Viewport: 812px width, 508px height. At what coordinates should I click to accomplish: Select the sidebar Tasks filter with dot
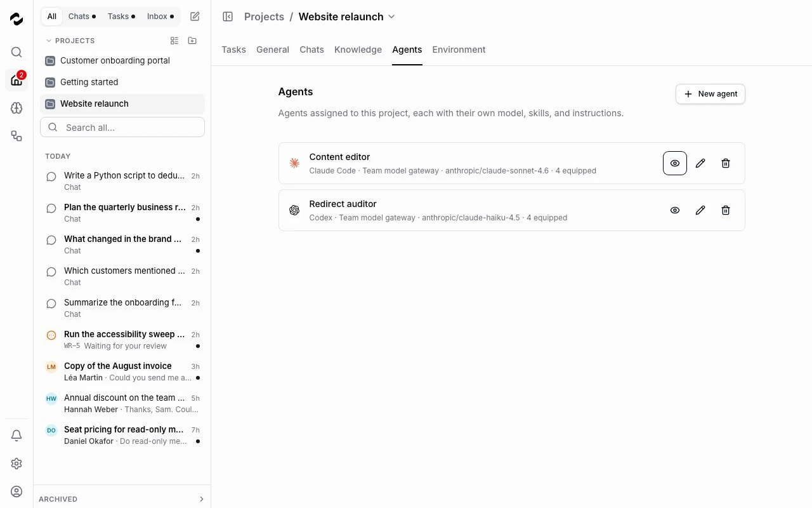[121, 17]
